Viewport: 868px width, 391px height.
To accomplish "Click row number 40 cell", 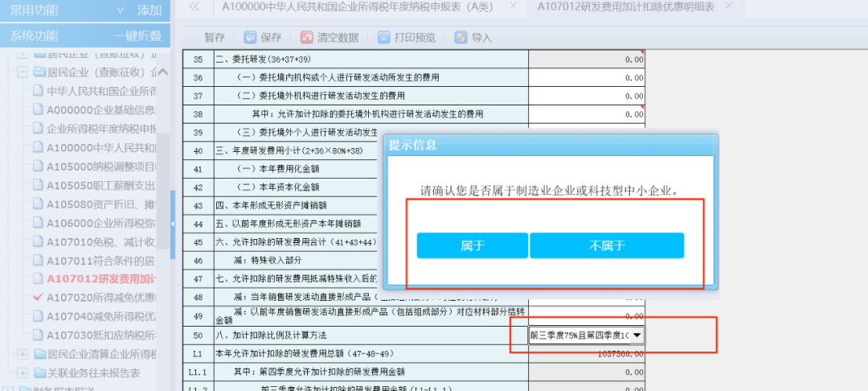I will [199, 150].
